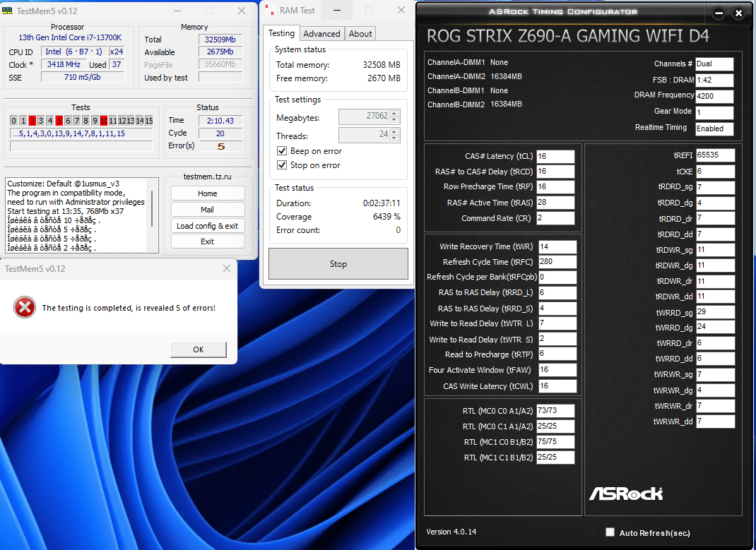Image resolution: width=756 pixels, height=550 pixels.
Task: Click the tREFI value field 65535
Action: click(x=715, y=155)
